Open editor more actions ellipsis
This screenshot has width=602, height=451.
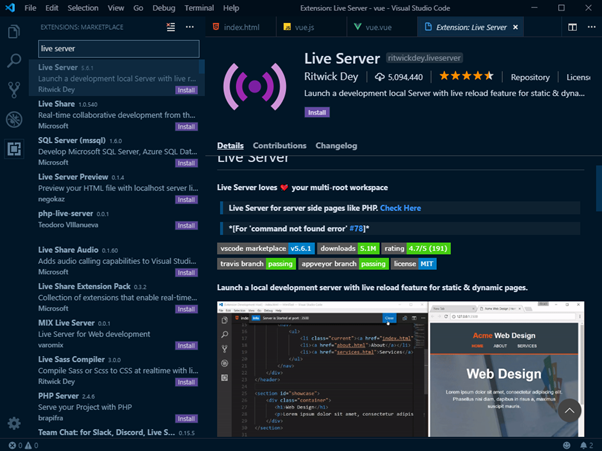coord(591,27)
